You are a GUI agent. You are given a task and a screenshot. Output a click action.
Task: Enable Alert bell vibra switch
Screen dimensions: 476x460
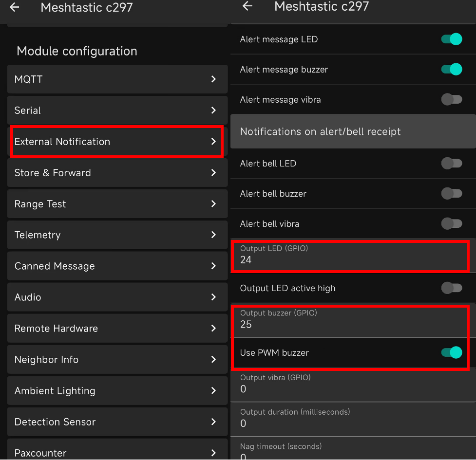tap(452, 224)
